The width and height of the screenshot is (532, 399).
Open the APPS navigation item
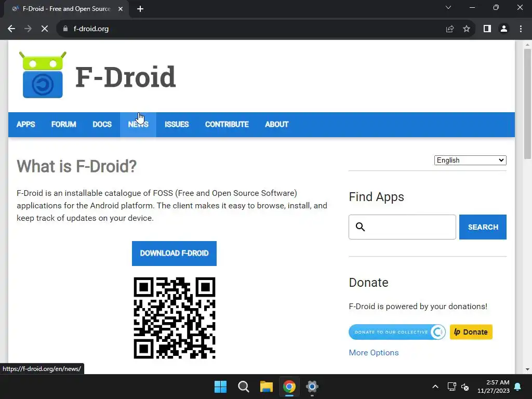(x=26, y=125)
